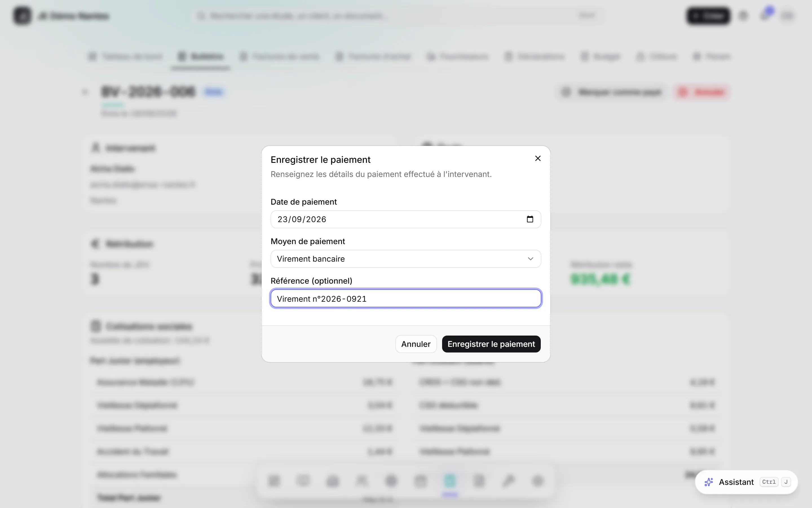
Task: Open the Moyen de paiement dropdown
Action: coord(406,259)
